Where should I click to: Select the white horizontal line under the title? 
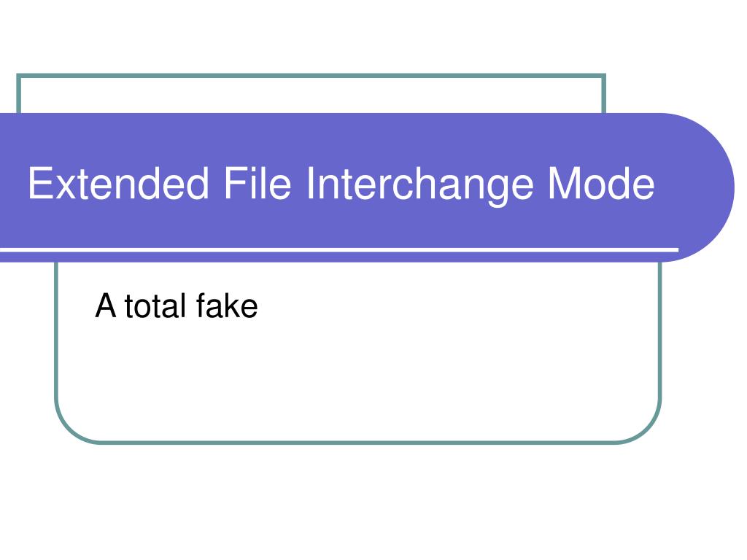(x=339, y=249)
